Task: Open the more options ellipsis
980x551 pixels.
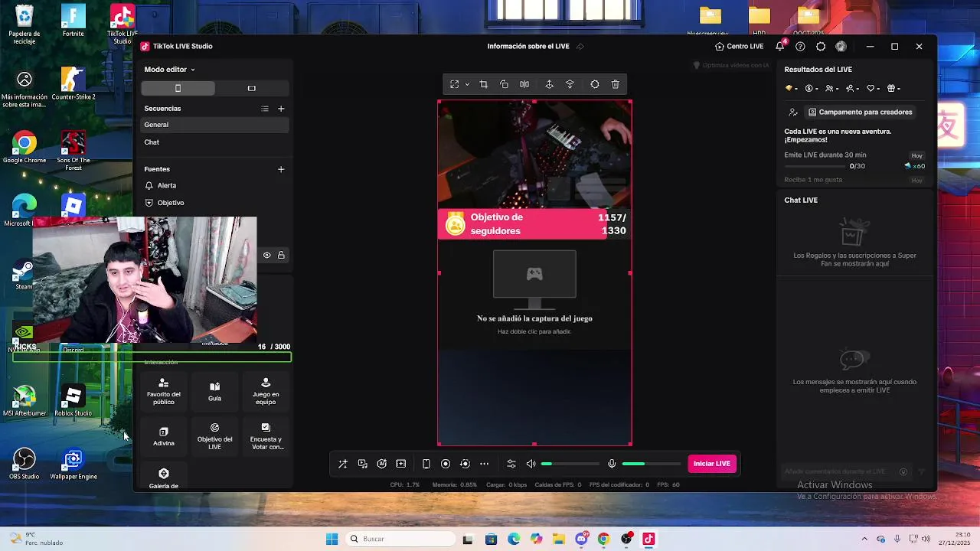Action: [484, 464]
